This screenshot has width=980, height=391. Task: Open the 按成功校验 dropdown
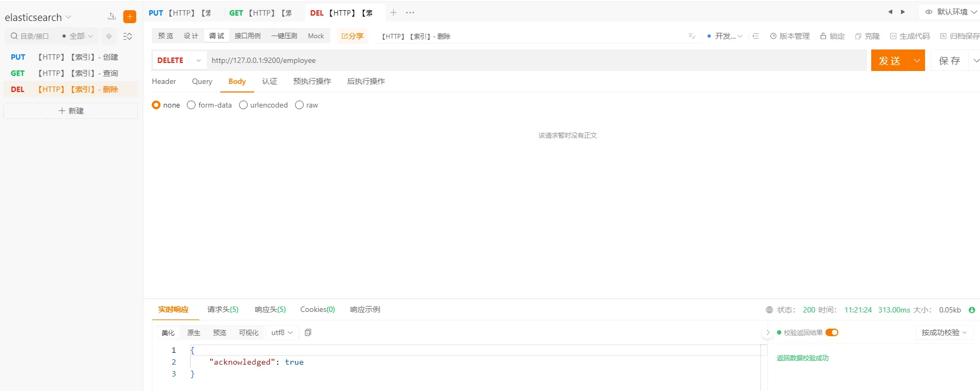(x=944, y=332)
